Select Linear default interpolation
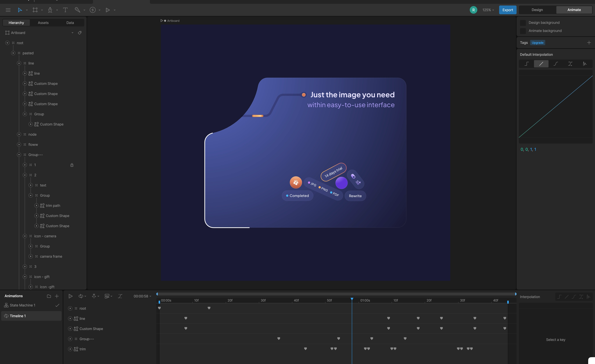The image size is (595, 364). pos(541,64)
